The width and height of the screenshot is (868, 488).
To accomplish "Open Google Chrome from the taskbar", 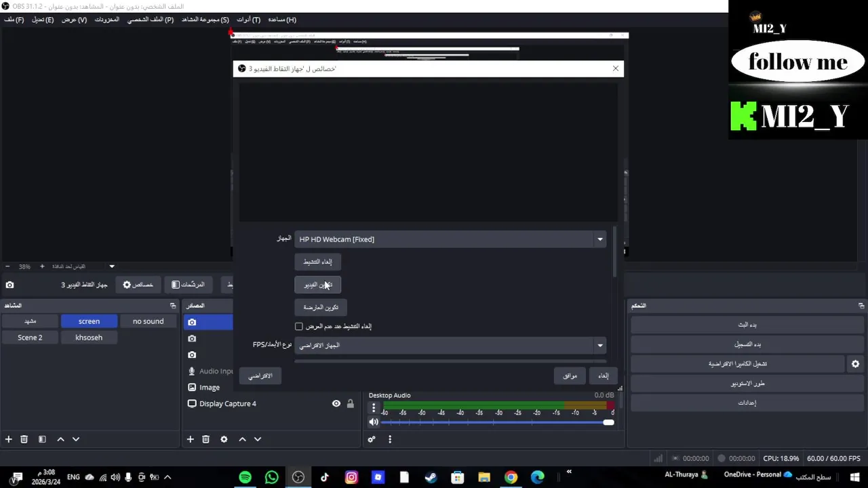I will (x=511, y=477).
